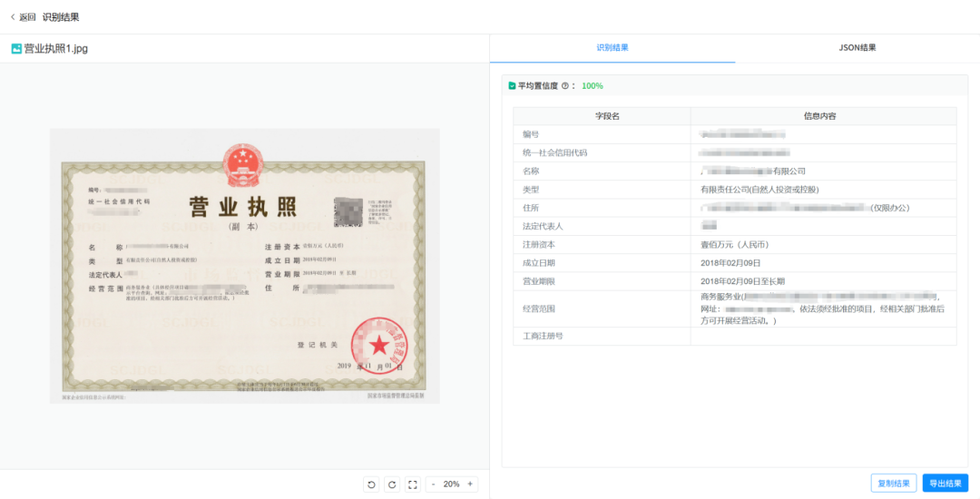Click the green icon before 平均置信度
The height and width of the screenshot is (499, 980).
pos(512,86)
